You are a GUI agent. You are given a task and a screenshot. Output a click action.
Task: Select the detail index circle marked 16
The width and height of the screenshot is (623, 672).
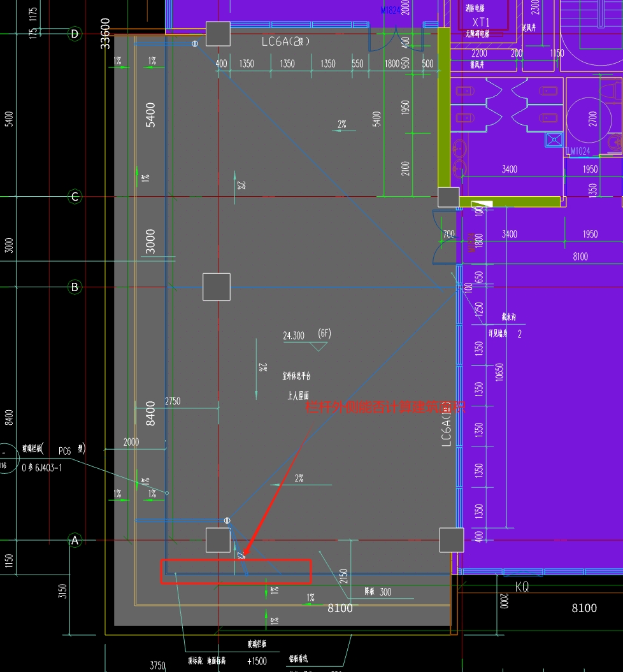click(x=4, y=459)
